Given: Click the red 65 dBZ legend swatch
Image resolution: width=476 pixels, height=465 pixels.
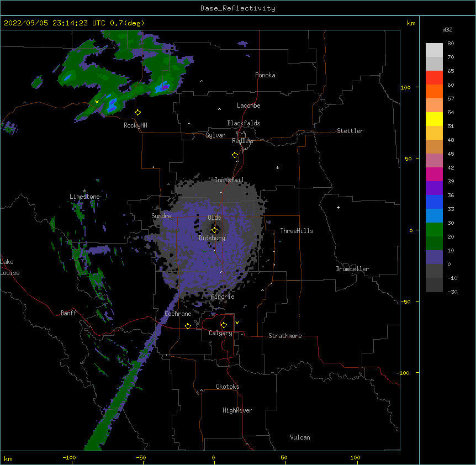Looking at the screenshot, I should (x=434, y=77).
